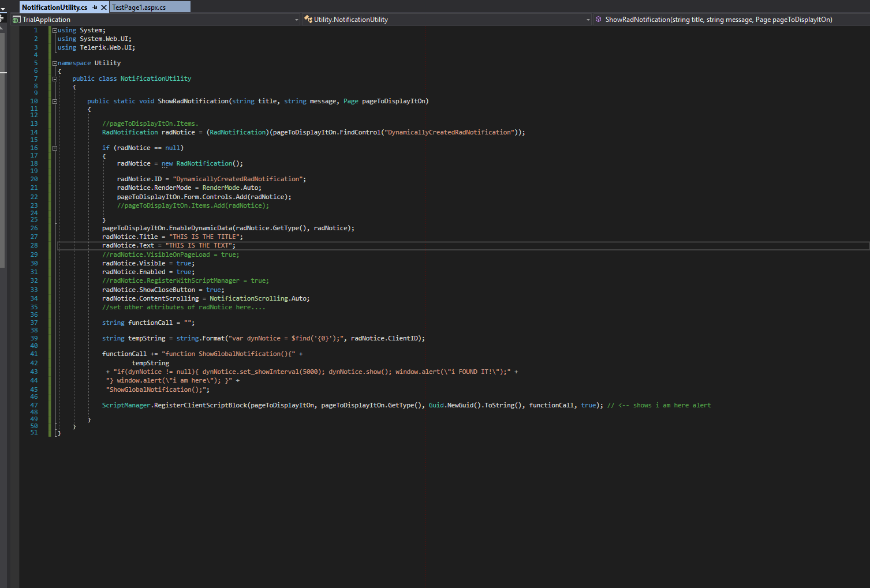
Task: Collapse the namespace Utility block
Action: click(55, 63)
